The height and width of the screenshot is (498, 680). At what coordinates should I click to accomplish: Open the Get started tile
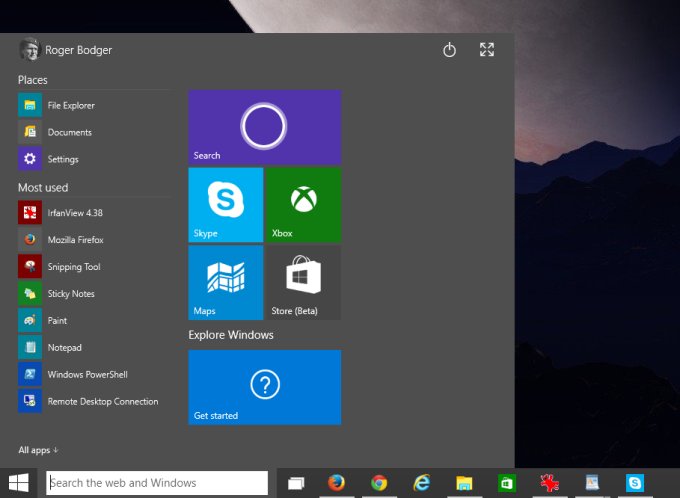(264, 387)
